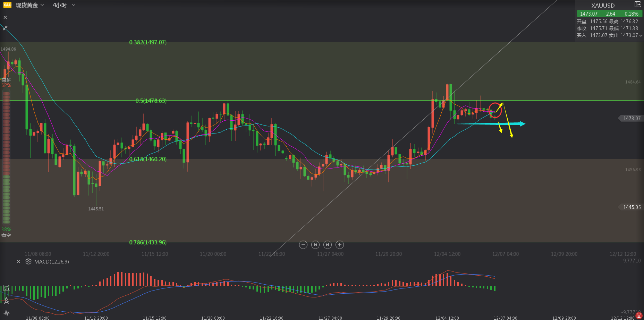
Task: Click the yellow XAU symbol badge
Action: [7, 5]
